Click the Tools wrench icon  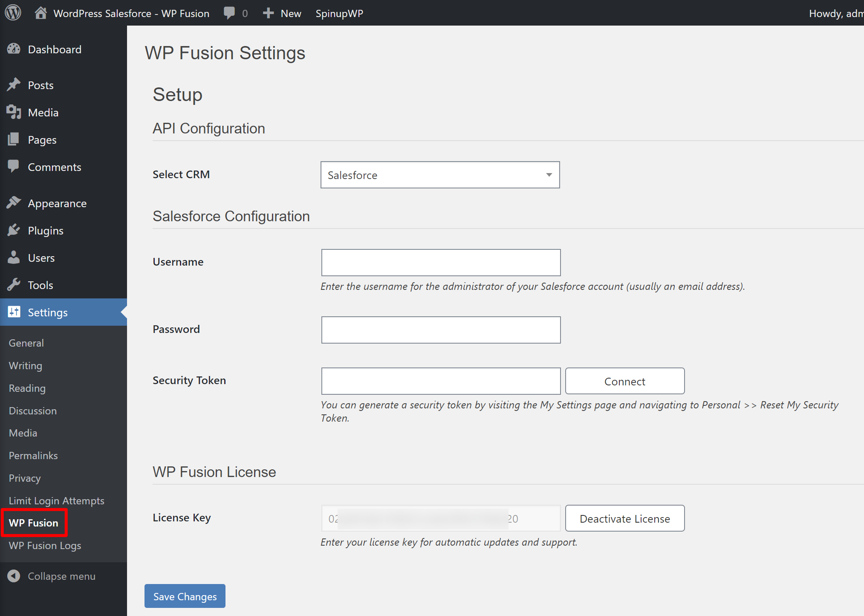tap(14, 285)
